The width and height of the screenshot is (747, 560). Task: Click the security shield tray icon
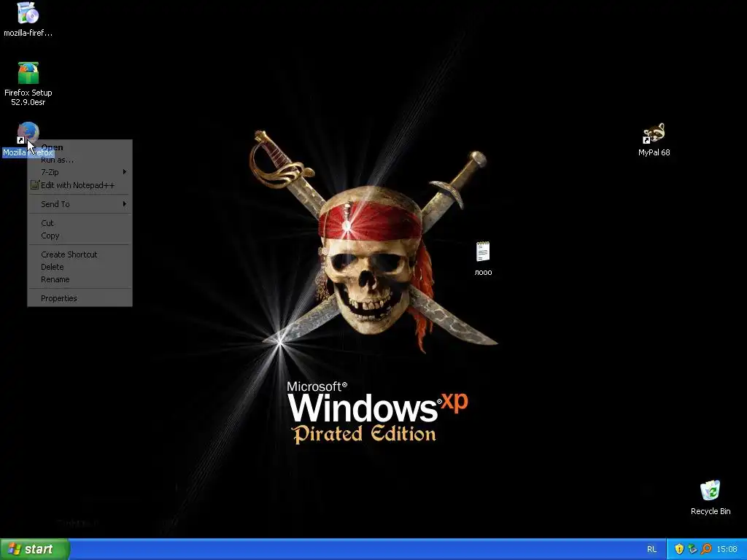[679, 549]
